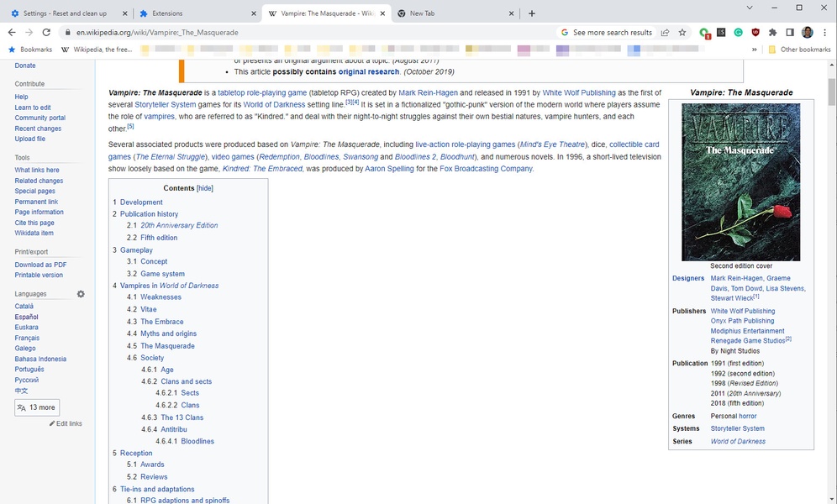Open language settings gear icon

(81, 294)
